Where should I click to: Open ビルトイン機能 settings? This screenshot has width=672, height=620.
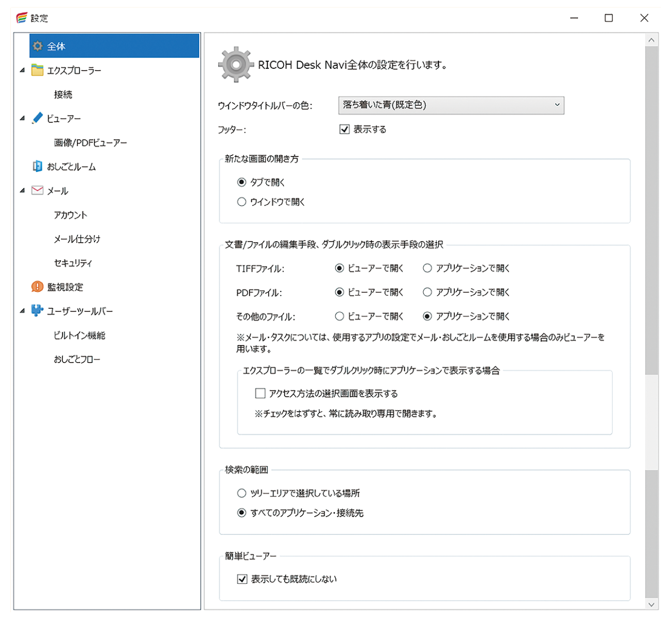coord(80,335)
